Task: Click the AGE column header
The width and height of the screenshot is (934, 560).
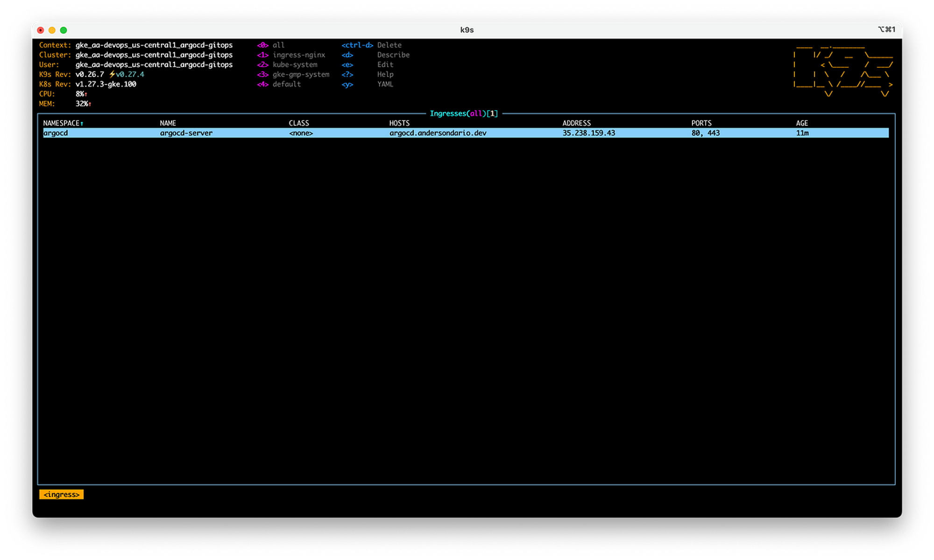Action: point(802,123)
